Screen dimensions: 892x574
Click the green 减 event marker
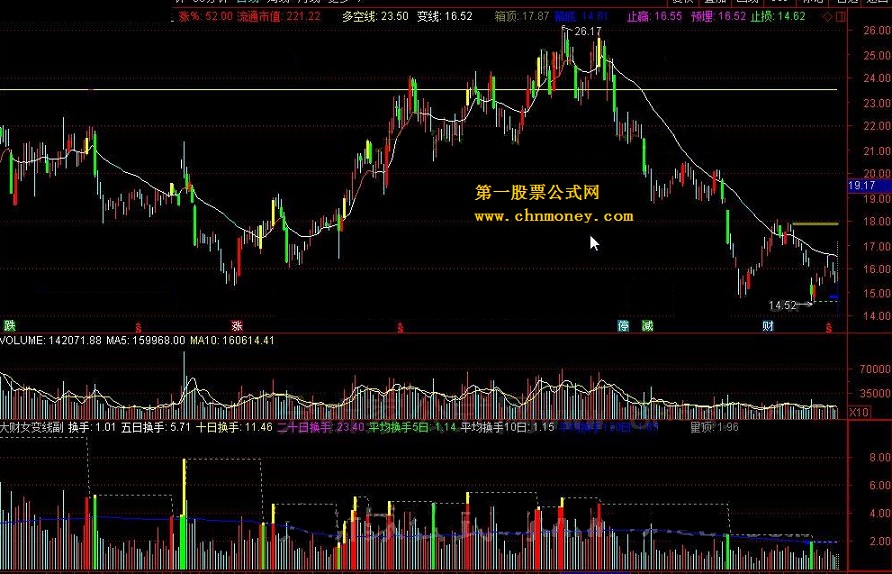tap(647, 326)
